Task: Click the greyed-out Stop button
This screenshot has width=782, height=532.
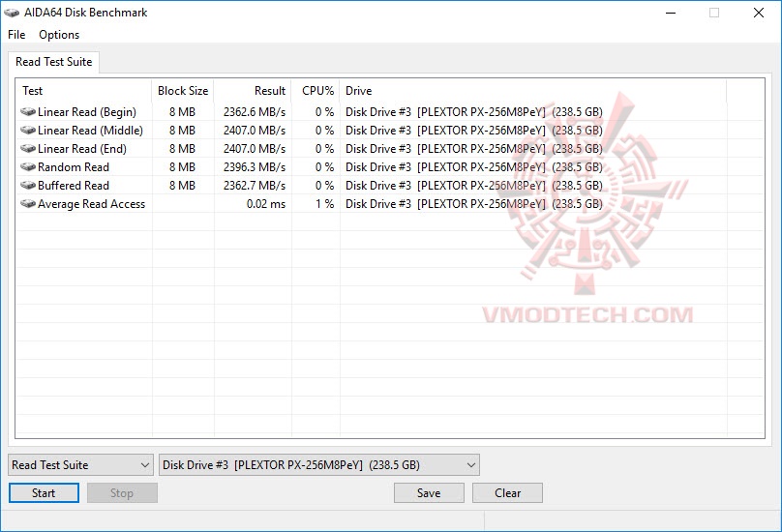Action: pos(122,493)
